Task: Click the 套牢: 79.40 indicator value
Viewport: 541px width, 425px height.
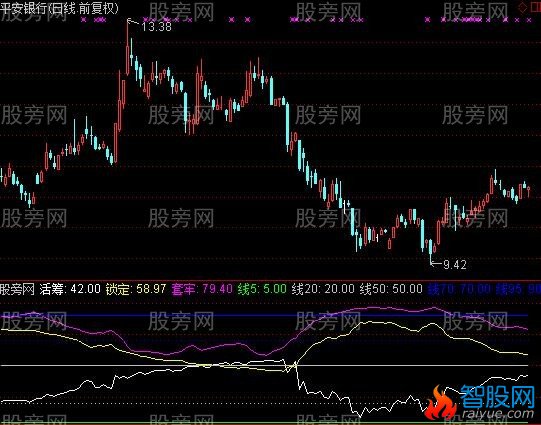Action: (x=202, y=289)
